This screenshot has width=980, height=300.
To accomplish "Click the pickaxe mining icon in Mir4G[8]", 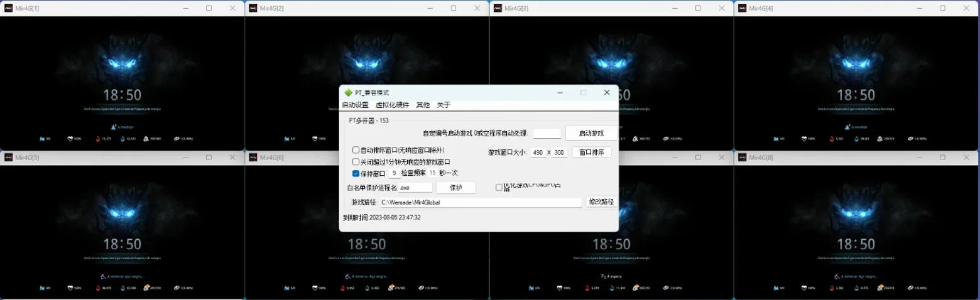I will tap(837, 276).
